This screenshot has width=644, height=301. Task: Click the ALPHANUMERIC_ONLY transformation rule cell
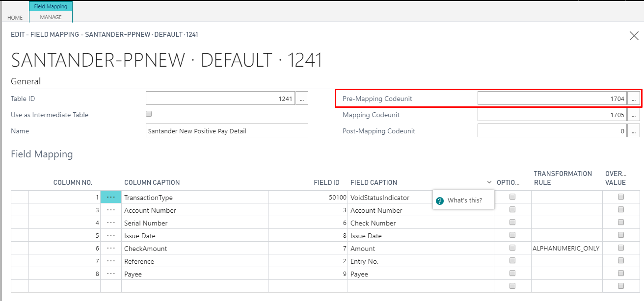click(566, 249)
